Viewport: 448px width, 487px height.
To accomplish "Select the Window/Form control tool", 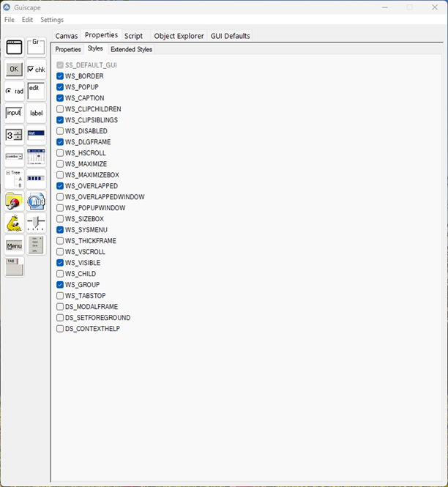I will pos(14,48).
